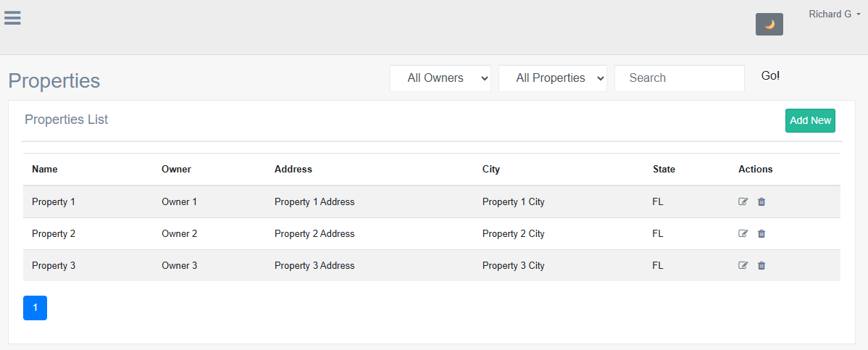Click the Owner column header
Image resolution: width=868 pixels, height=350 pixels.
point(176,170)
